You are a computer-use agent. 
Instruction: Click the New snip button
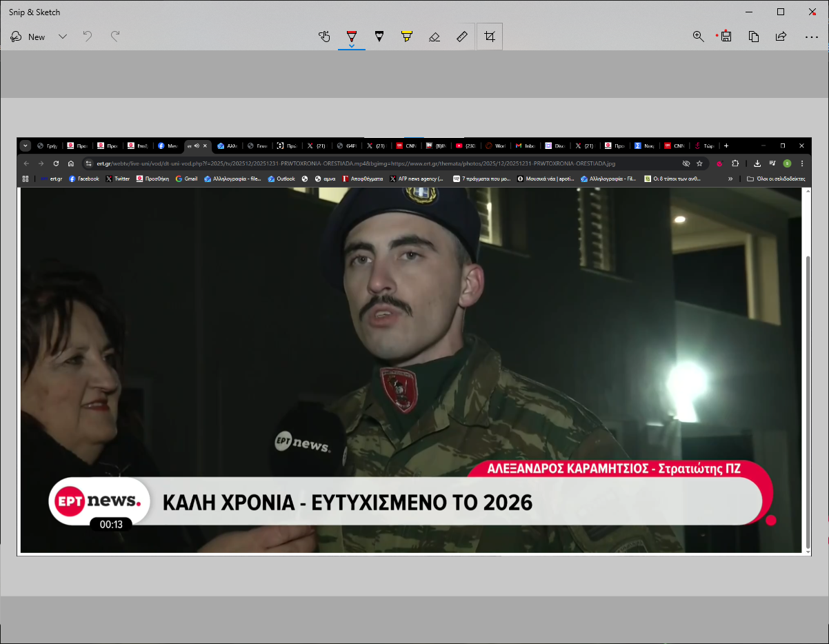click(28, 37)
